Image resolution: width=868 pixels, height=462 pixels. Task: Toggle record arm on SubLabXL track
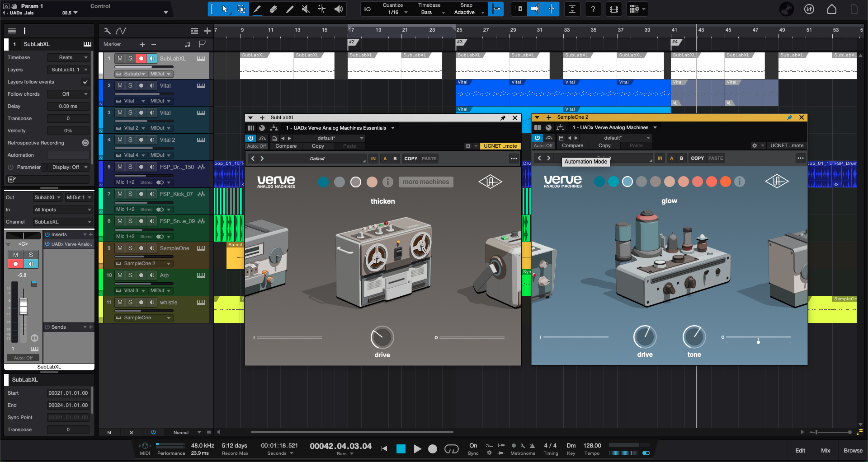click(141, 59)
